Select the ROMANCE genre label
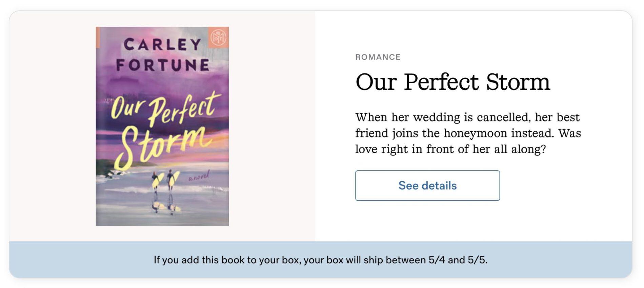Viewport: 644px width, 288px height. (378, 57)
